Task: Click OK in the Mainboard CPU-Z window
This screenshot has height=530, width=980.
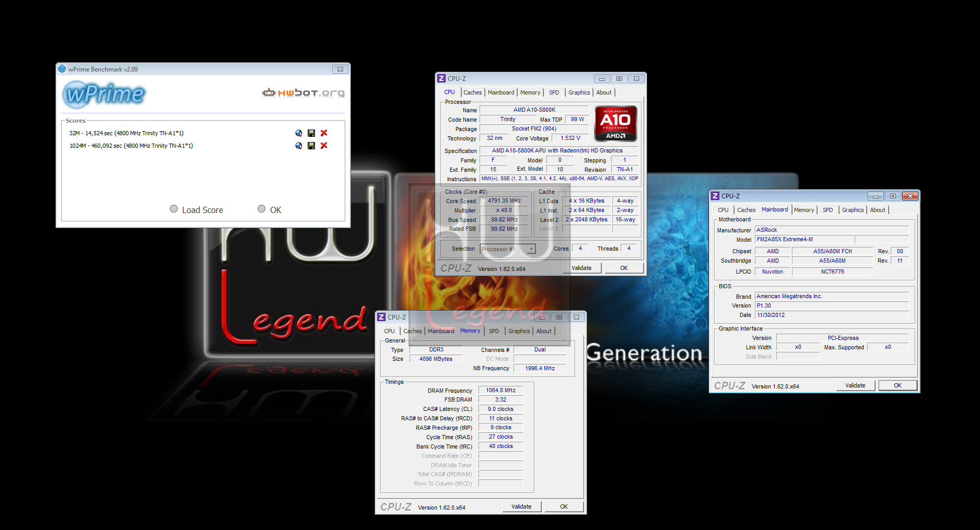Action: (897, 385)
